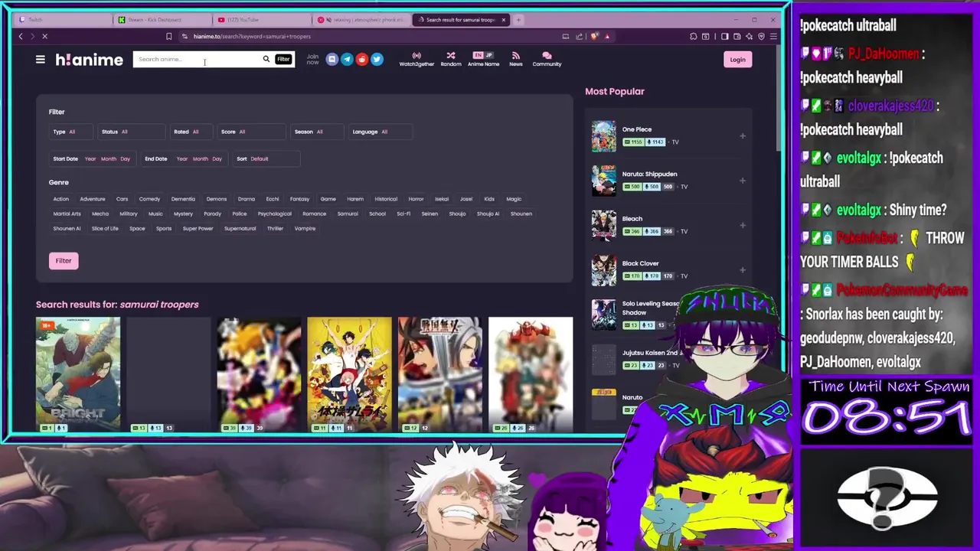The width and height of the screenshot is (980, 551).
Task: Click the hianime.to address bar URL
Action: click(252, 36)
